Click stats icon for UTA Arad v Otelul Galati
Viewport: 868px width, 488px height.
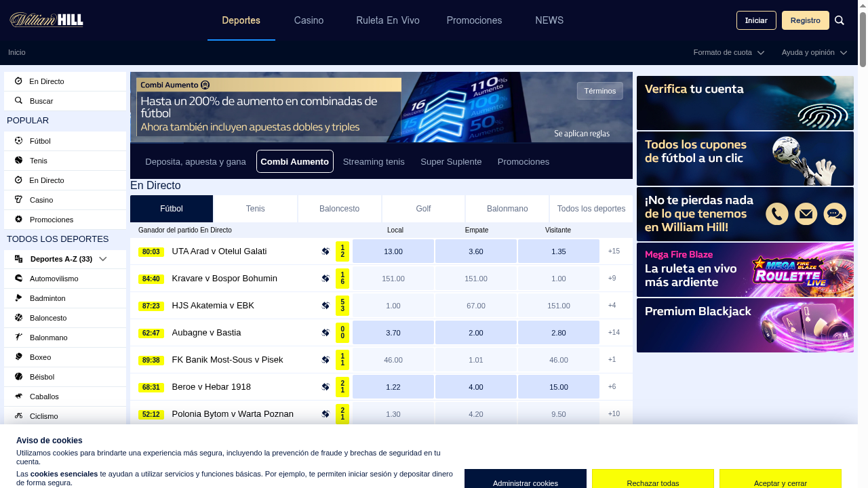coord(325,251)
